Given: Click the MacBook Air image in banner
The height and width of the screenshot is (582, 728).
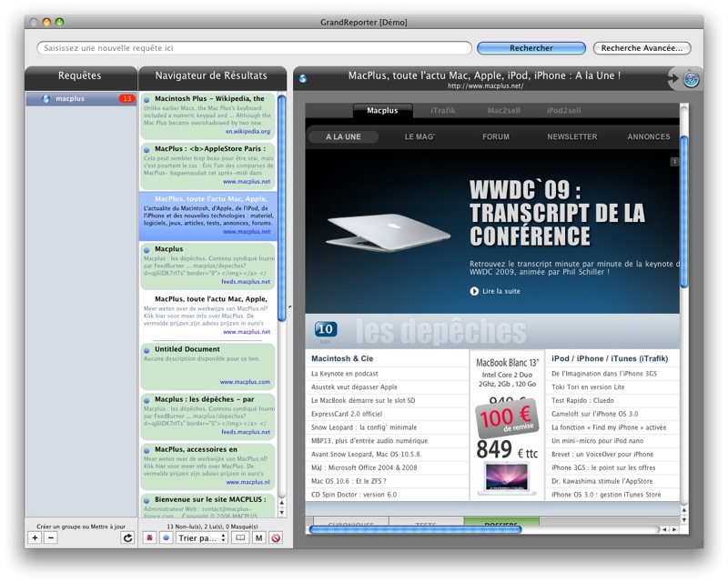Looking at the screenshot, I should [389, 231].
